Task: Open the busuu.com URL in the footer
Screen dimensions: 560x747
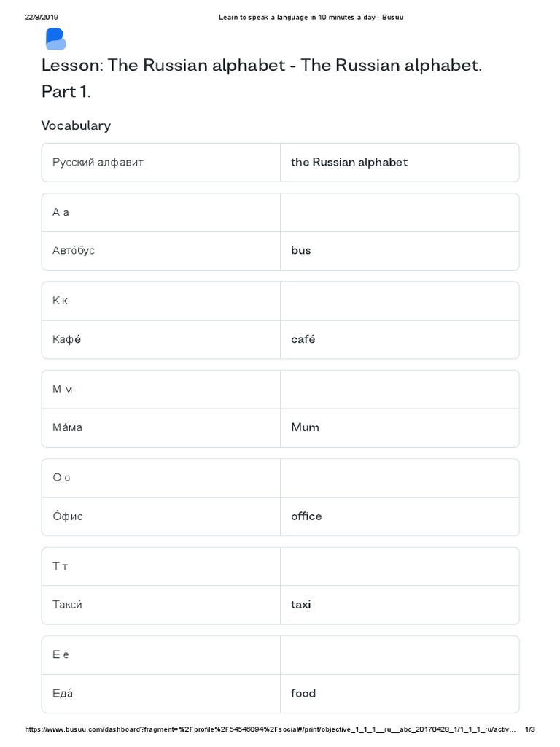Action: point(271,729)
